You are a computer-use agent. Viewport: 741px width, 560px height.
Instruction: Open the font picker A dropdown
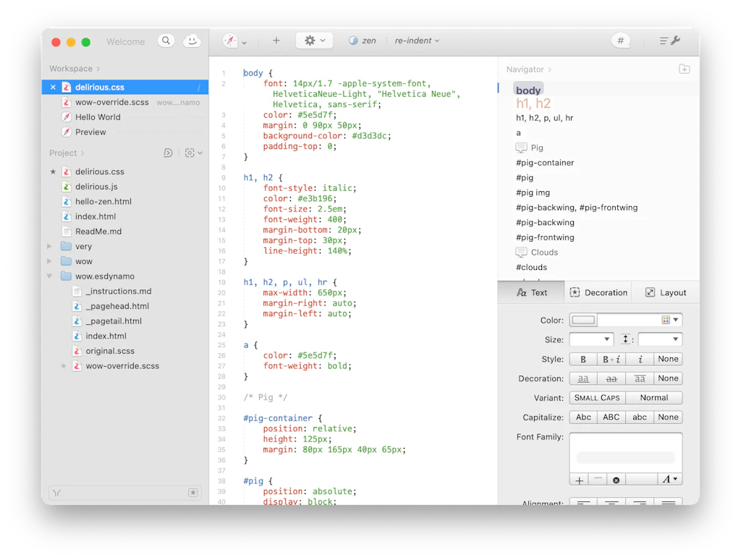[x=670, y=480]
